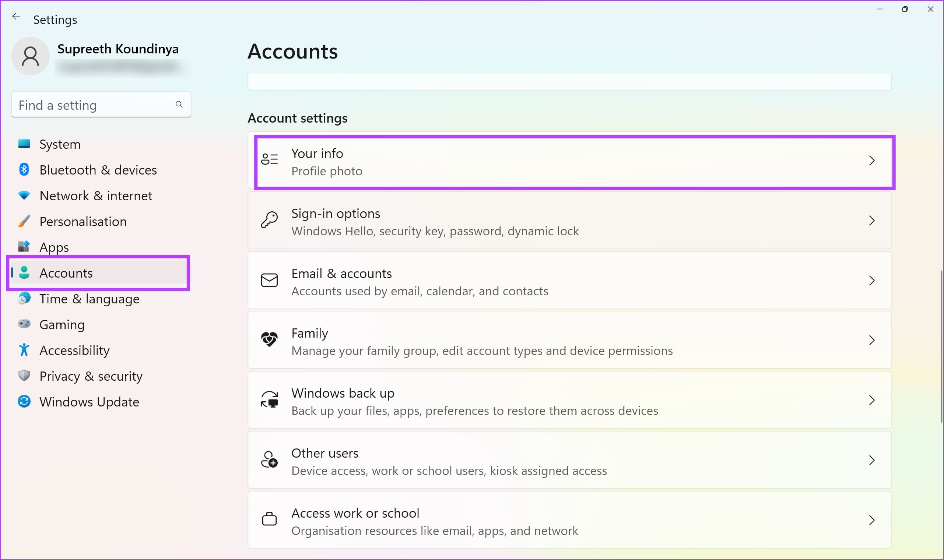Open Sign-in options row title
Viewport: 944px width, 560px height.
(336, 214)
